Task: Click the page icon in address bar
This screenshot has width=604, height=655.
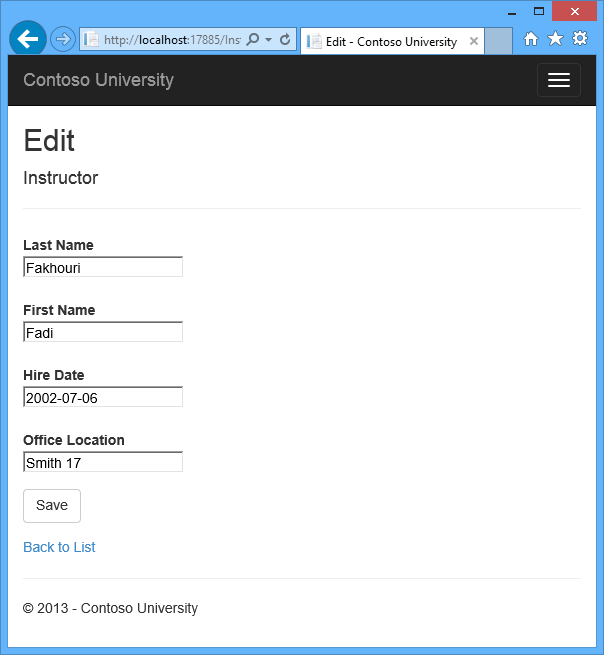Action: (x=91, y=40)
